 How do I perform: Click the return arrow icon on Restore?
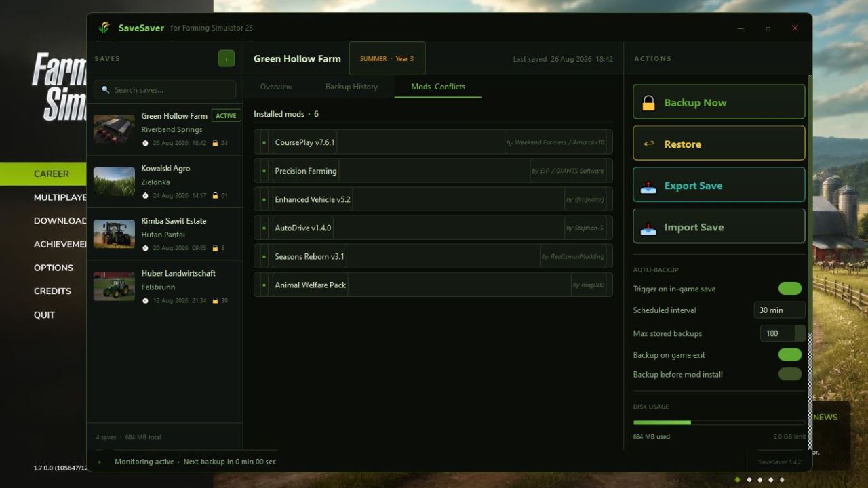(x=648, y=144)
